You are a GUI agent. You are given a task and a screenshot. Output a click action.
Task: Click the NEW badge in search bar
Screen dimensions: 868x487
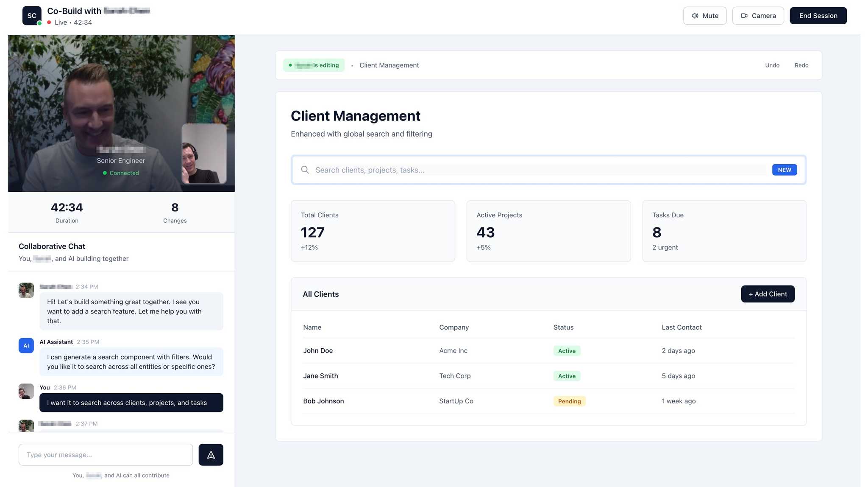pyautogui.click(x=784, y=170)
